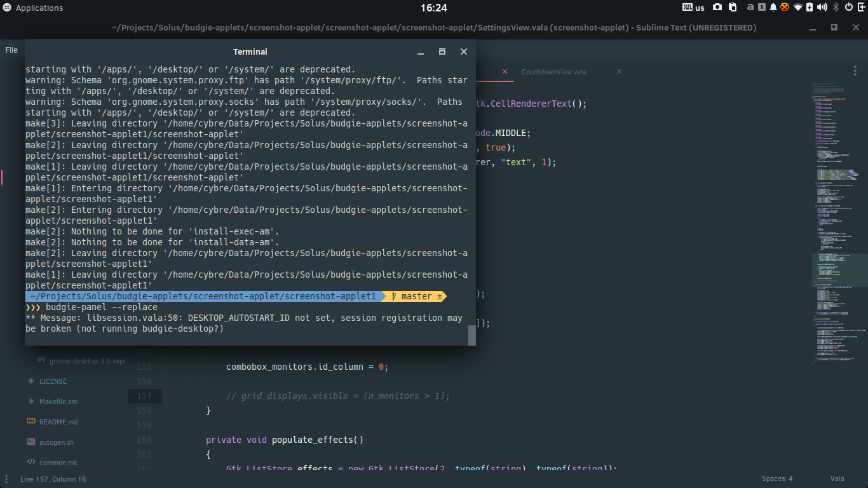
Task: Open Makefile.am in the sidebar
Action: [x=58, y=402]
